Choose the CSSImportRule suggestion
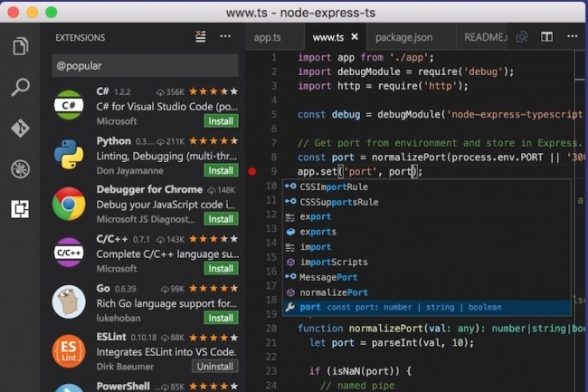The width and height of the screenshot is (588, 392). click(x=333, y=186)
